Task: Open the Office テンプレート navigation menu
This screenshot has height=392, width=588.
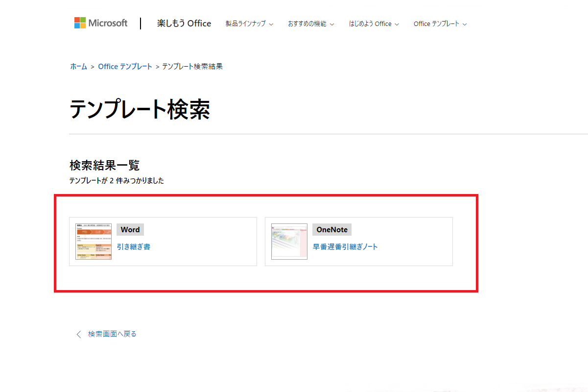Action: point(436,24)
